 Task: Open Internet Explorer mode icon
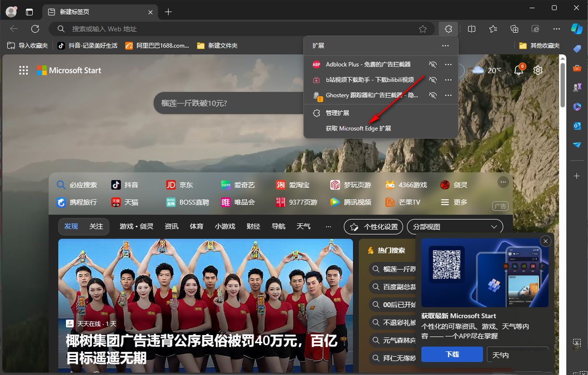(x=535, y=29)
